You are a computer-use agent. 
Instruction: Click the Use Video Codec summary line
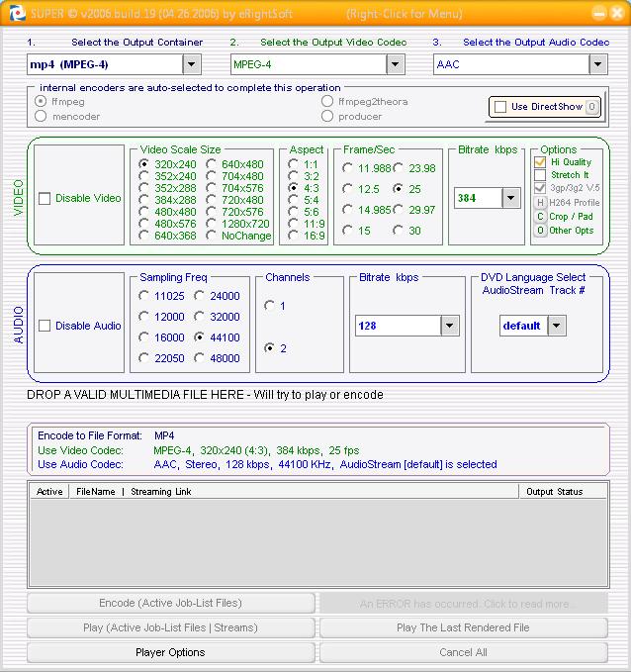(199, 450)
